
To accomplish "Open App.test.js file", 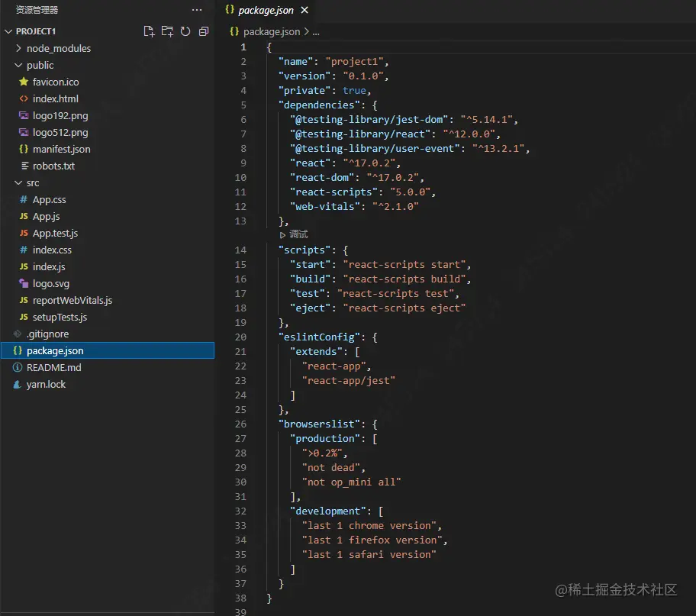I will click(x=55, y=233).
